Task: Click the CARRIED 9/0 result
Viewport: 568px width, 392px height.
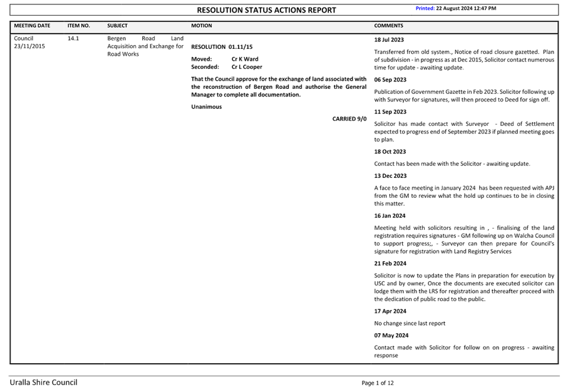Action: (349, 118)
